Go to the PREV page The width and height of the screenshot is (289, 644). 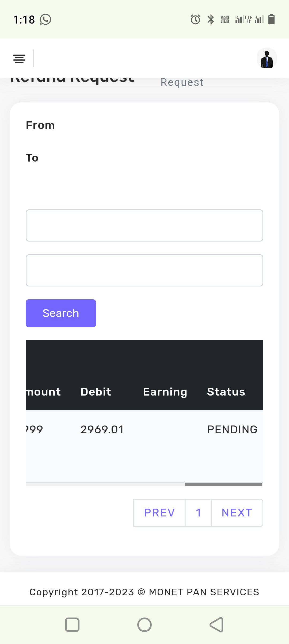159,513
